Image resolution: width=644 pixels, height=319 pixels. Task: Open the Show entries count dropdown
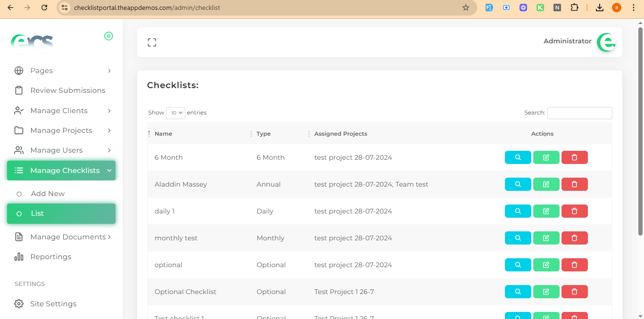(x=175, y=113)
